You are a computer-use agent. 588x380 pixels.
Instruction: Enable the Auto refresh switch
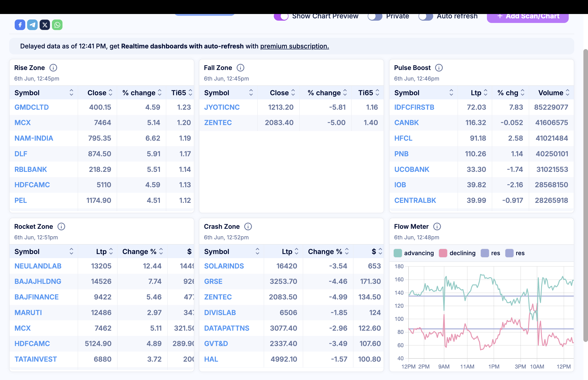[426, 17]
